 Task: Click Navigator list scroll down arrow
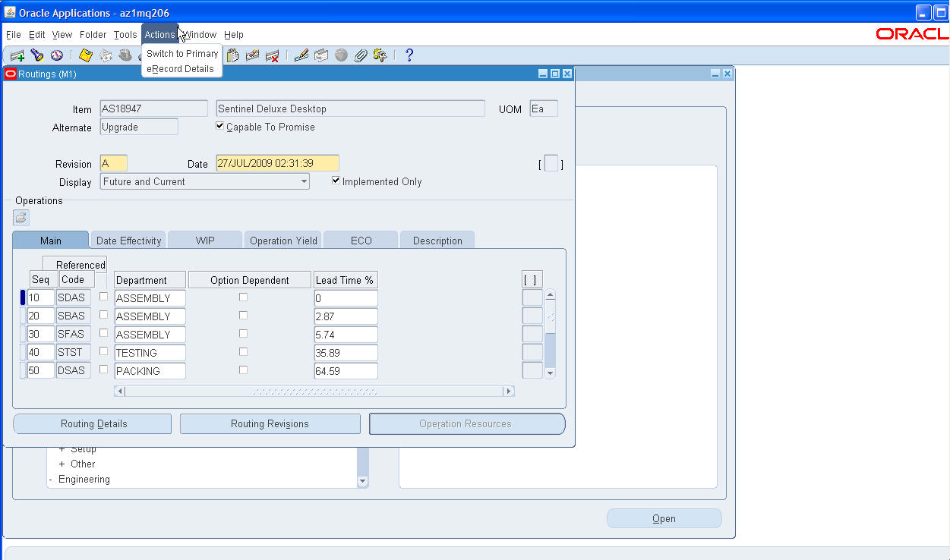coord(362,481)
